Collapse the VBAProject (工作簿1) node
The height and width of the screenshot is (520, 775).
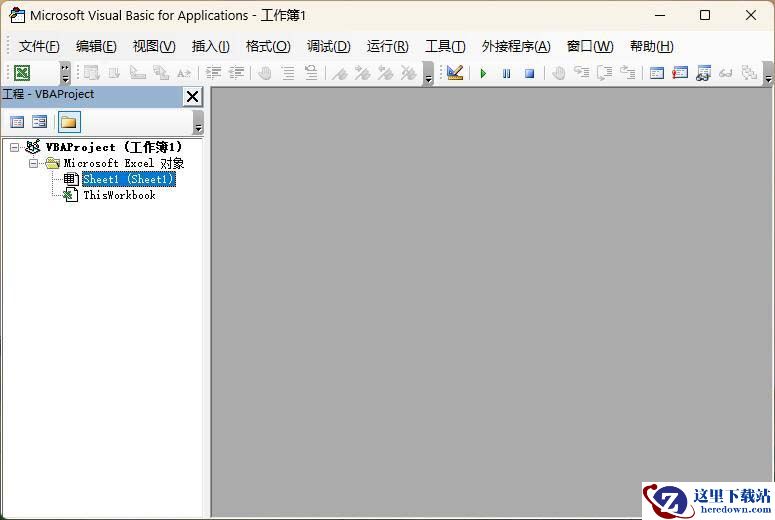point(14,147)
